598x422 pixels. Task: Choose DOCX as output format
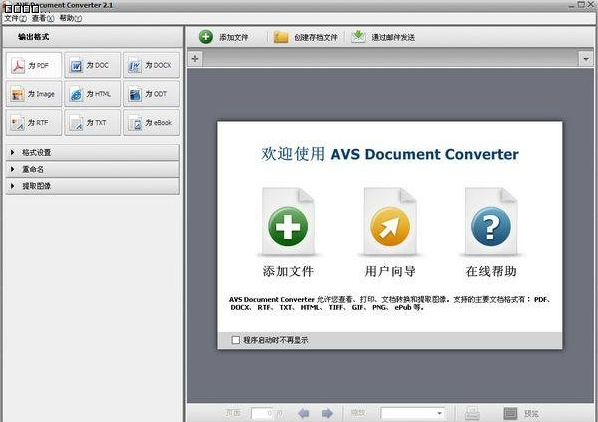pos(151,66)
